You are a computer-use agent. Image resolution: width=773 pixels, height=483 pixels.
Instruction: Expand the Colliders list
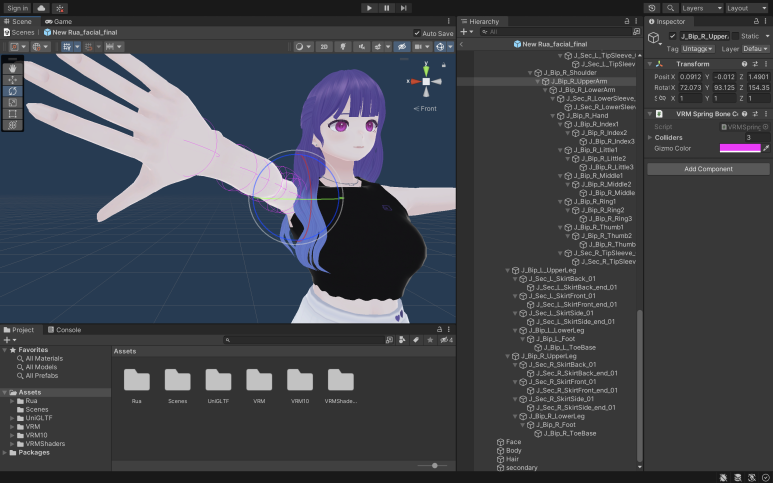650,138
